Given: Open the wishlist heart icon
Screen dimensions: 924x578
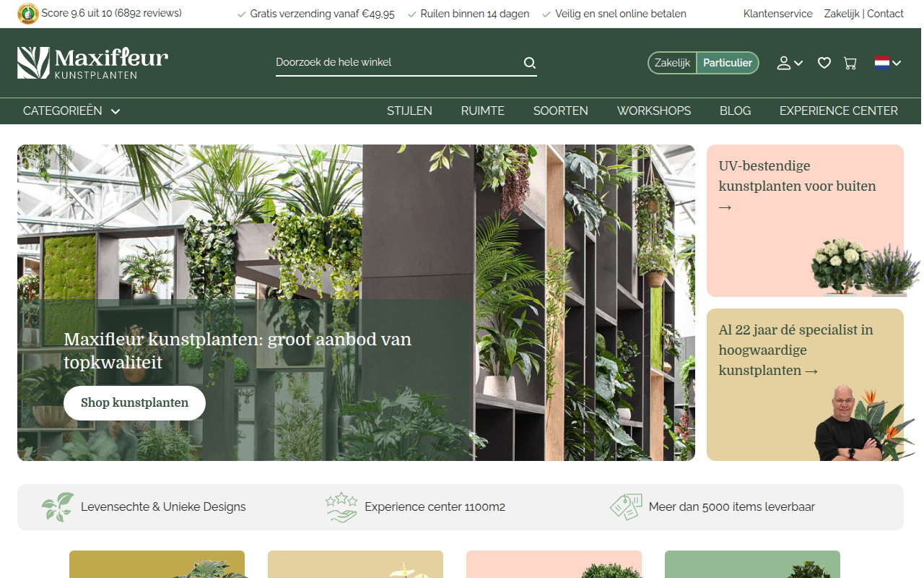Looking at the screenshot, I should point(824,63).
